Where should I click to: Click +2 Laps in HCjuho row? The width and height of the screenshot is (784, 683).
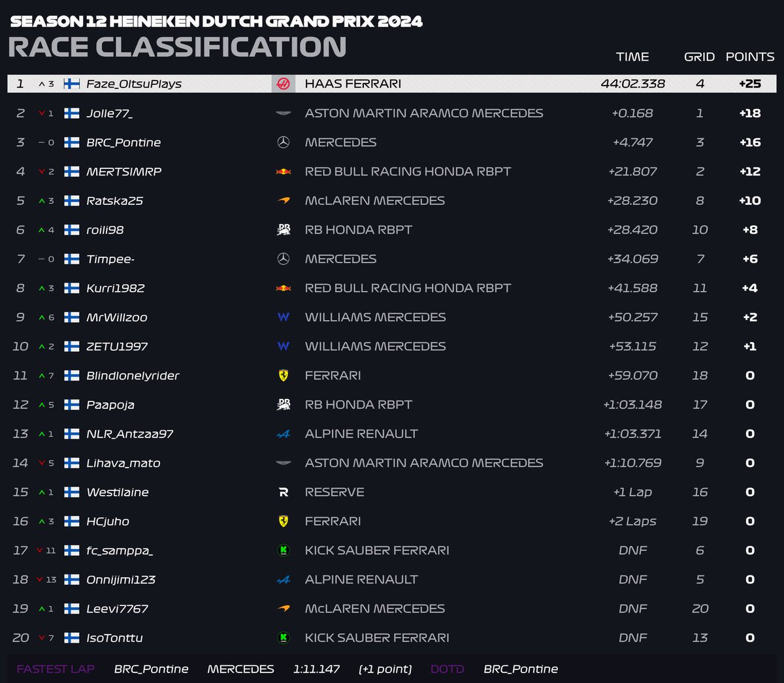click(632, 521)
